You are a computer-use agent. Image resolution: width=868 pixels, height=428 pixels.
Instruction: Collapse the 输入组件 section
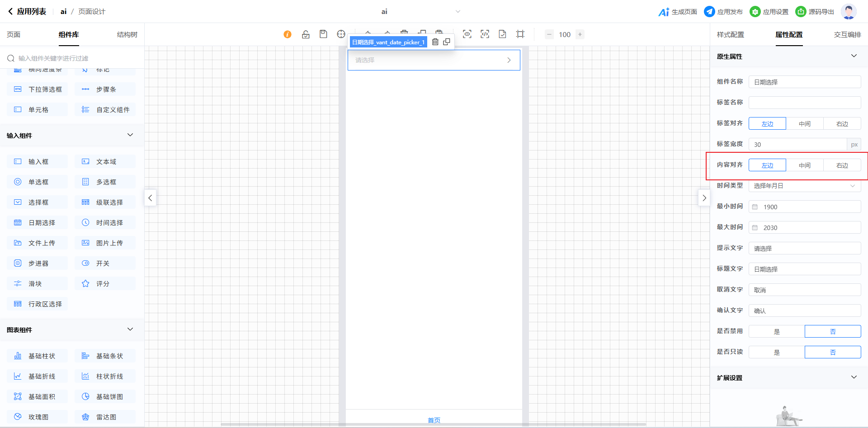coord(130,135)
